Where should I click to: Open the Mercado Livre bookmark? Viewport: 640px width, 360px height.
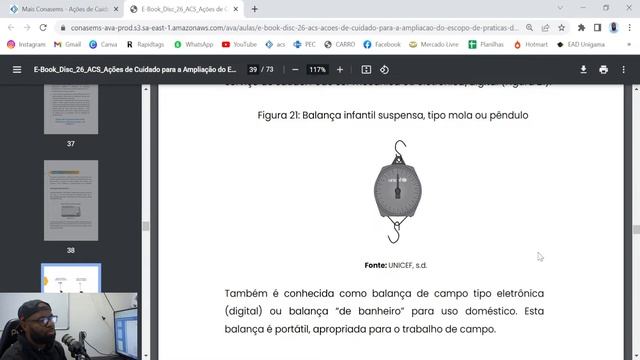tap(434, 44)
